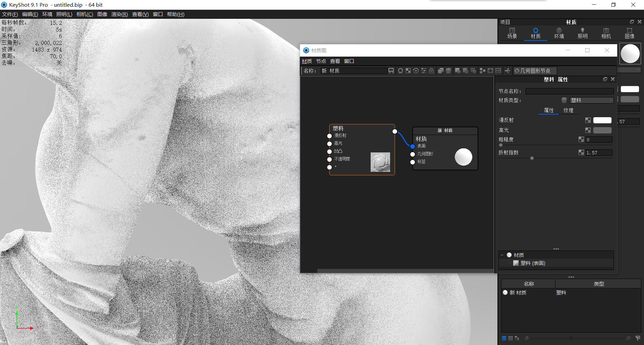The image size is (644, 345).
Task: Click the trash button next to 材质类型
Action: 564,100
